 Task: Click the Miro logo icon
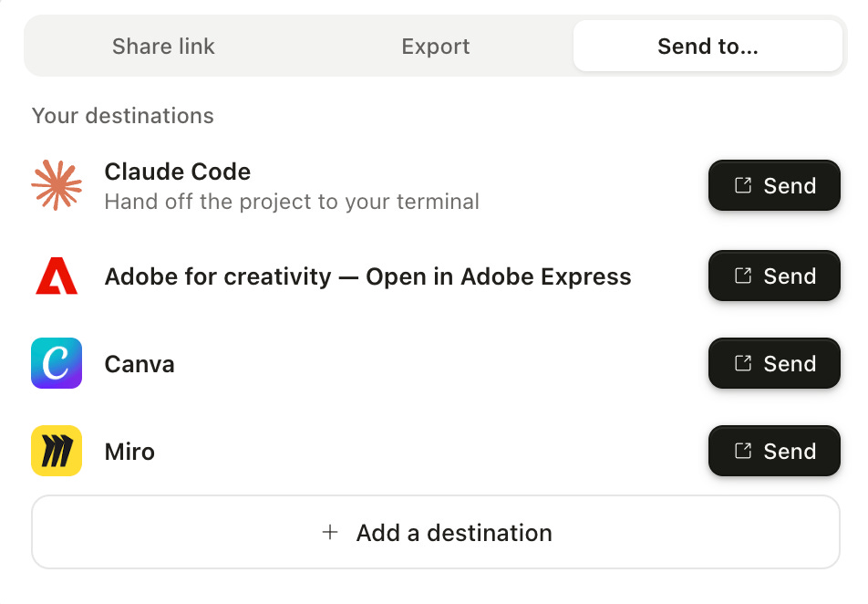[x=57, y=451]
